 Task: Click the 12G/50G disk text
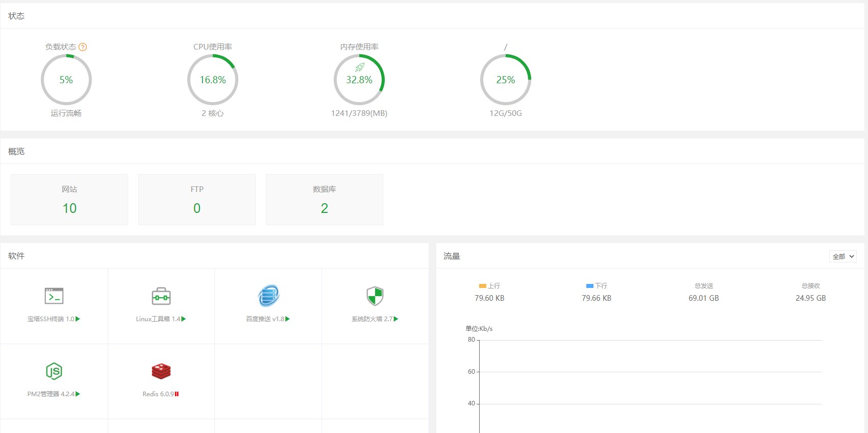click(506, 113)
